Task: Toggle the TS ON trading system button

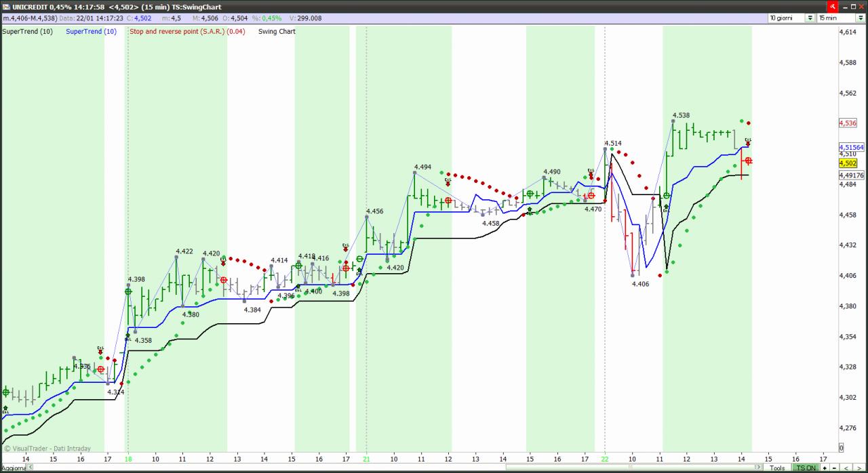Action: [x=806, y=468]
